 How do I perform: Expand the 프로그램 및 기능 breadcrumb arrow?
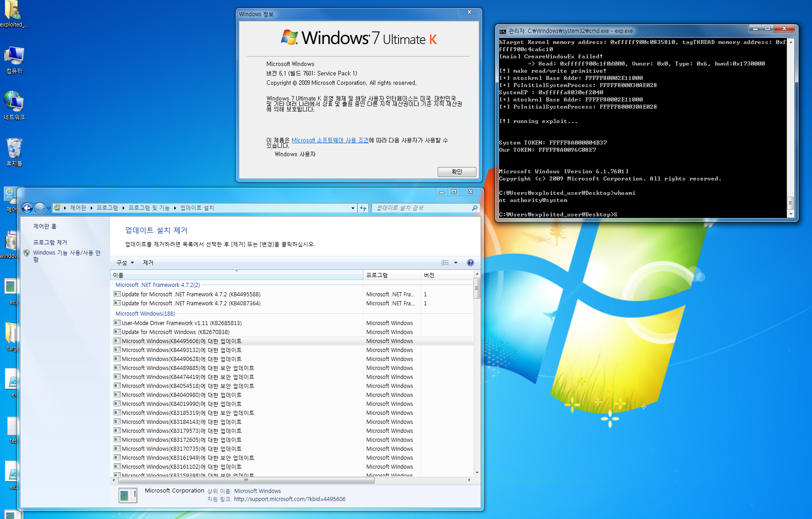[x=175, y=208]
